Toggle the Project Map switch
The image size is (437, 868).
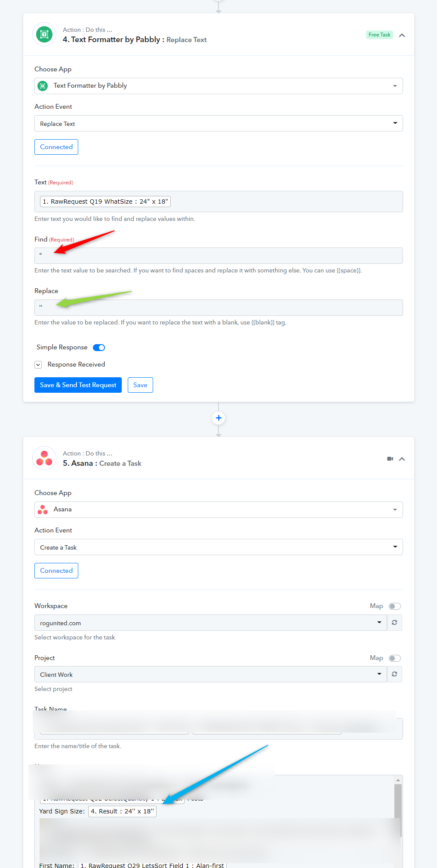[395, 658]
